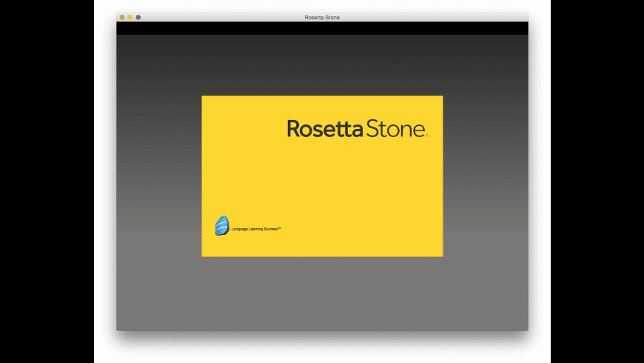Click the gray disabled zoom button
This screenshot has height=363, width=644.
point(138,17)
